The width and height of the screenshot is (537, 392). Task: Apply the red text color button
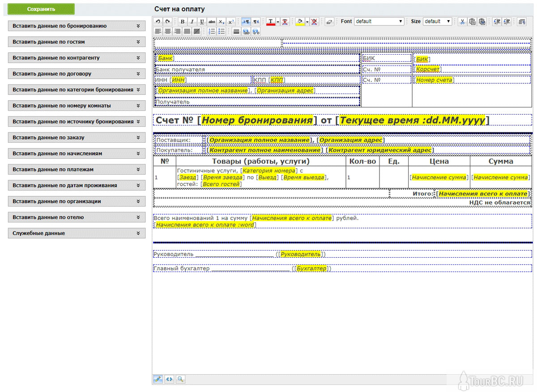271,21
